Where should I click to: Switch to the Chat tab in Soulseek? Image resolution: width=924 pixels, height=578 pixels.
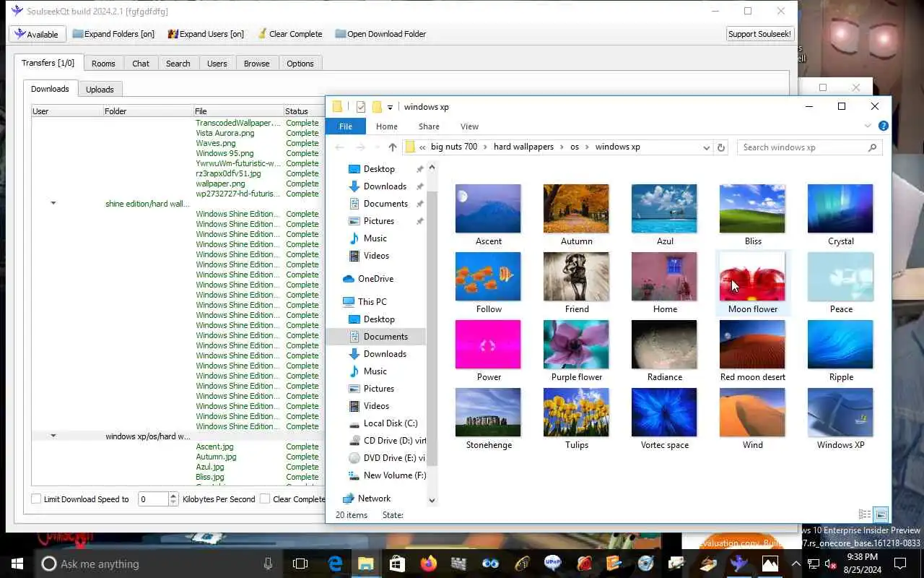coord(141,64)
